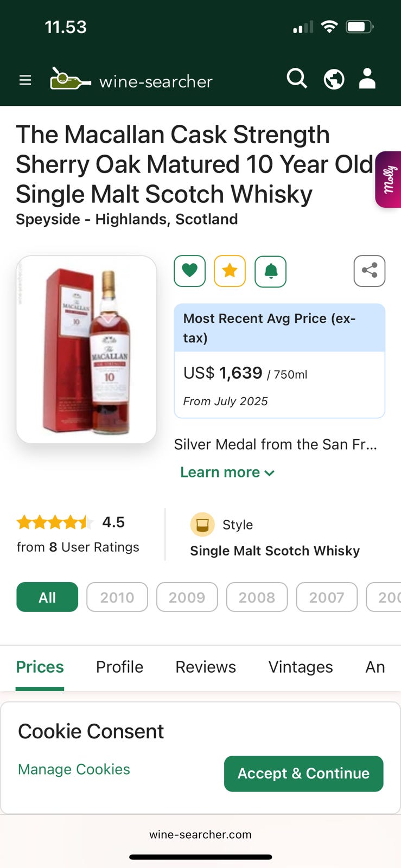Image resolution: width=401 pixels, height=868 pixels.
Task: Open the Manage Cookies link
Action: [x=74, y=769]
